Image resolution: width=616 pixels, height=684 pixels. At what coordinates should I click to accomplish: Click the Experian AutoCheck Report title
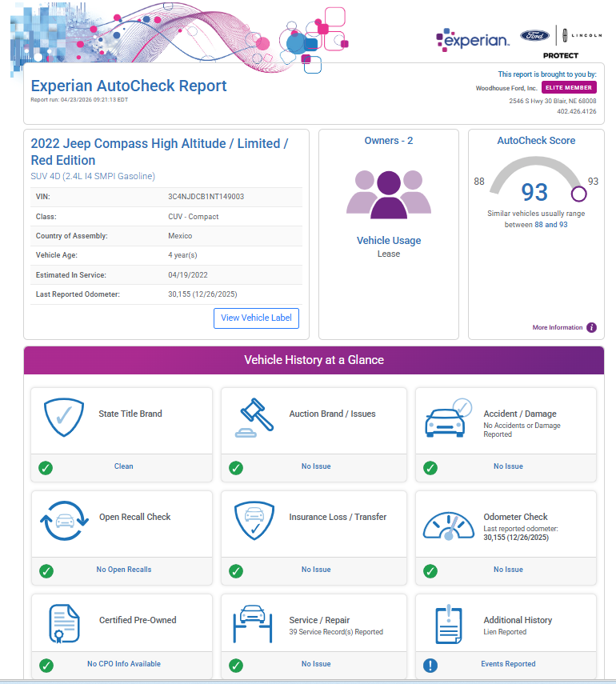(x=129, y=86)
